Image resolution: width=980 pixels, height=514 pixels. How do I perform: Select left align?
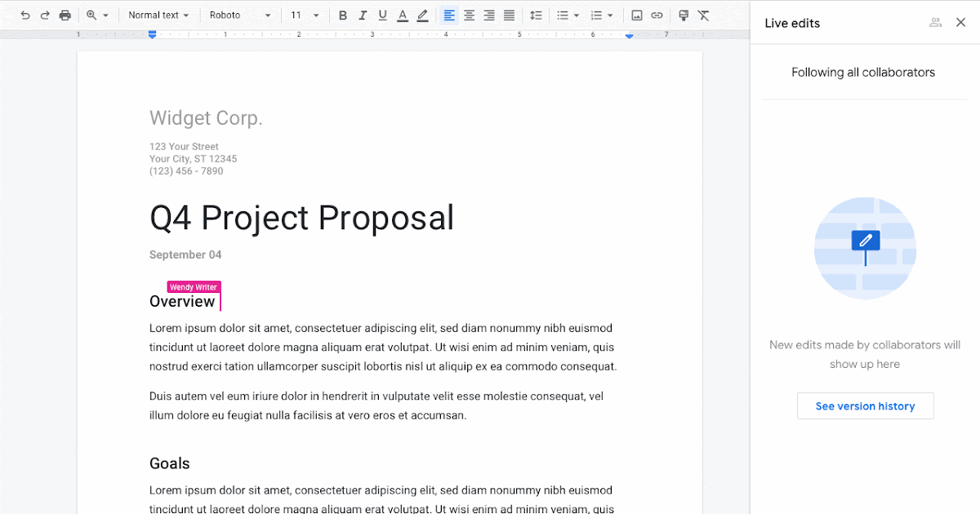tap(449, 16)
